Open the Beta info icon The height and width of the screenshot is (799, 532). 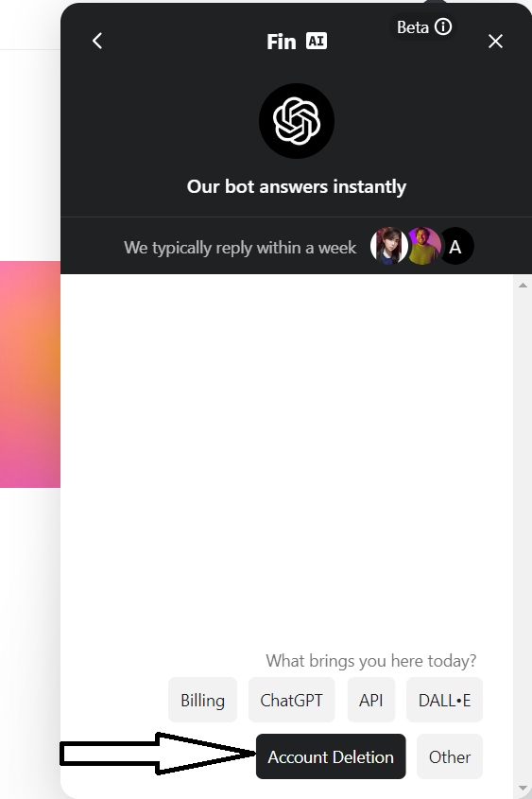(x=443, y=26)
